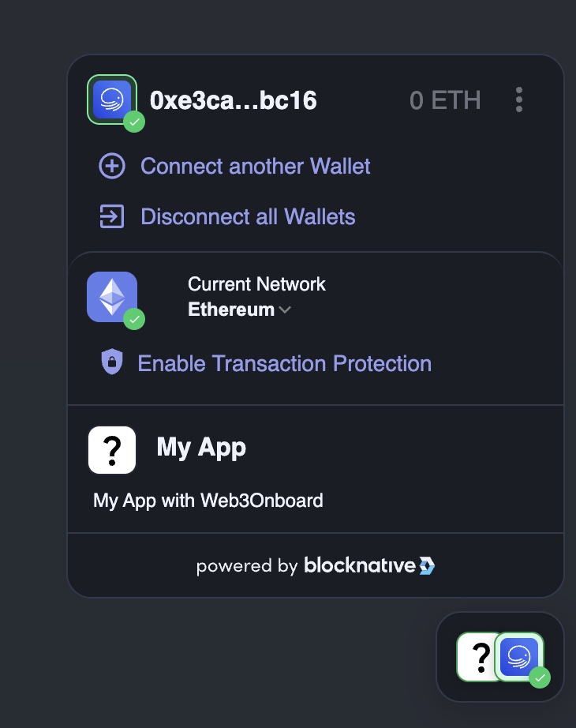Click the question mark icon in bottom widget

click(478, 657)
